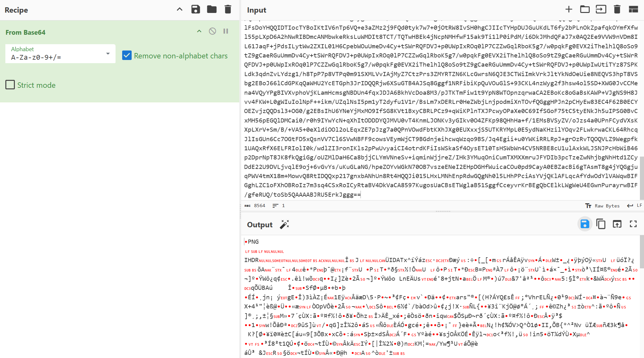Copy the raw output to the clipboard

click(601, 224)
